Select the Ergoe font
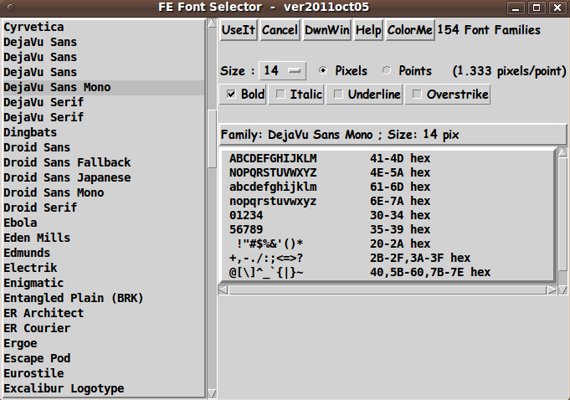Image resolution: width=570 pixels, height=400 pixels. coord(103,343)
